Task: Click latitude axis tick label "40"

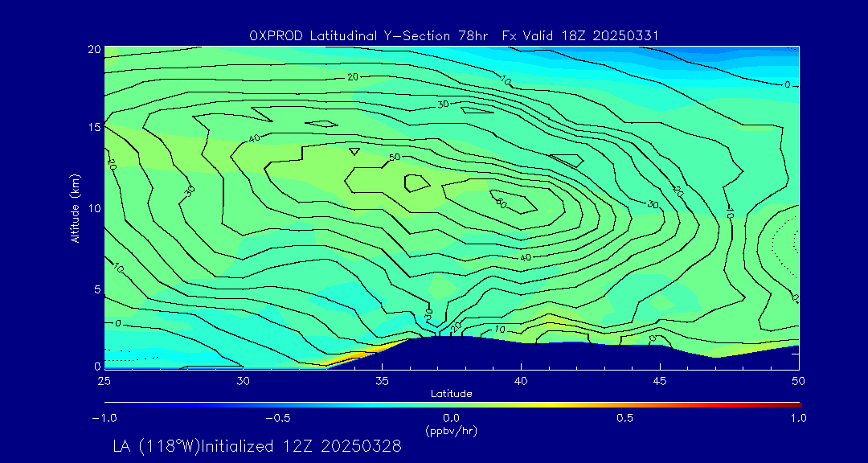Action: (x=521, y=381)
